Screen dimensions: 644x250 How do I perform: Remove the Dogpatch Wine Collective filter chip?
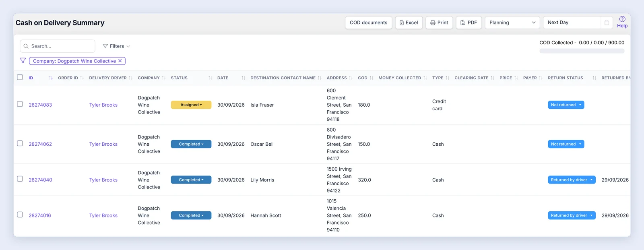point(120,61)
